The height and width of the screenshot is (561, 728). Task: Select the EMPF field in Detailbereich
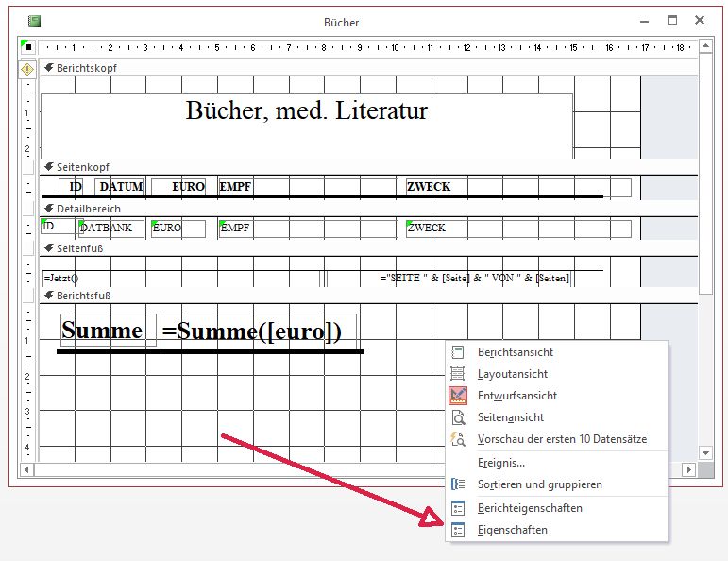pos(308,228)
